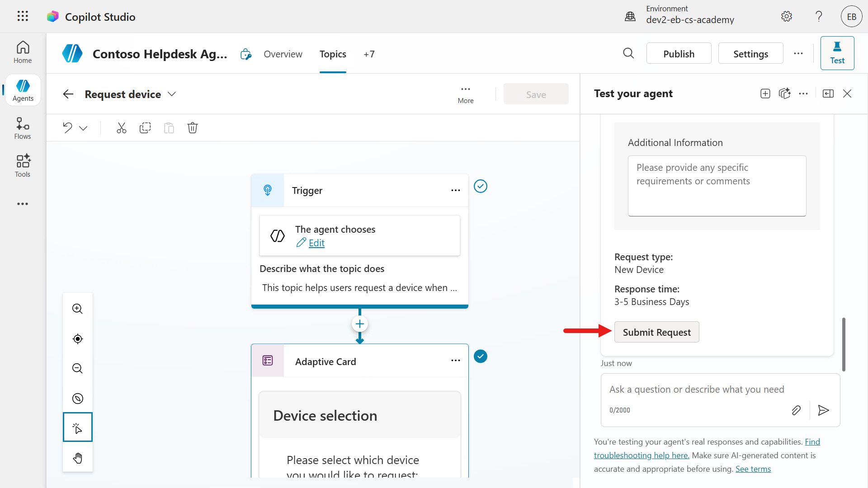Click the zoom out canvas icon

[78, 368]
